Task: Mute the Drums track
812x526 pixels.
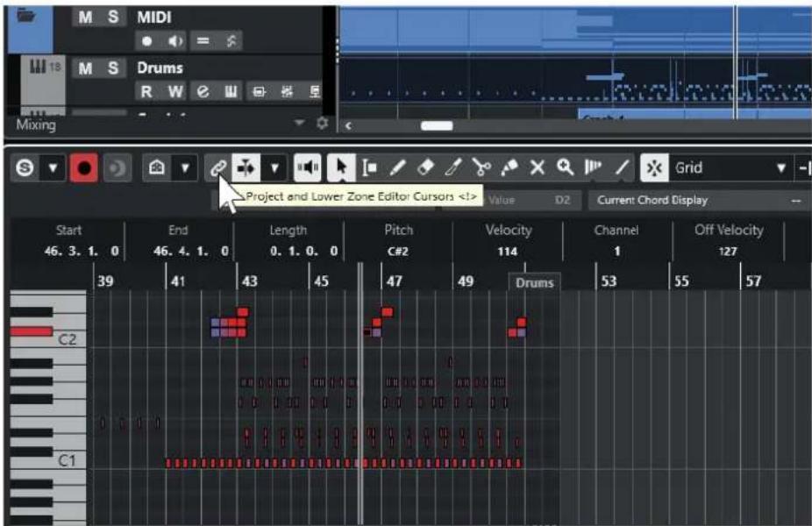Action: [x=85, y=68]
